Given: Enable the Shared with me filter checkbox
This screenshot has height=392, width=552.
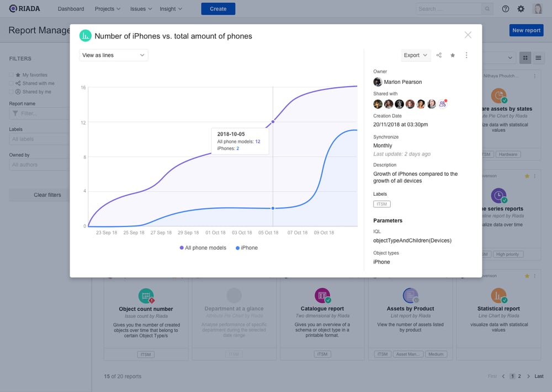Looking at the screenshot, I should click(11, 83).
